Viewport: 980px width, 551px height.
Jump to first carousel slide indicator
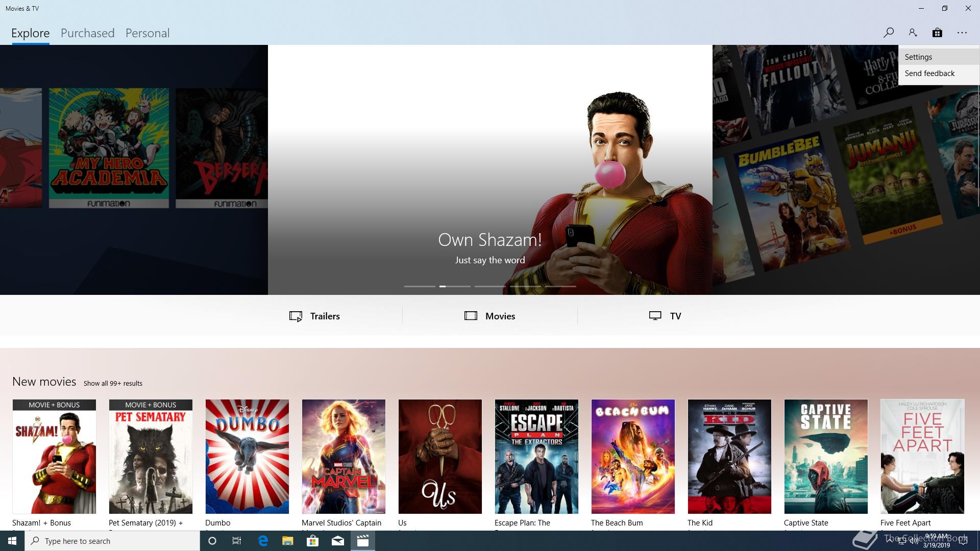(x=420, y=286)
